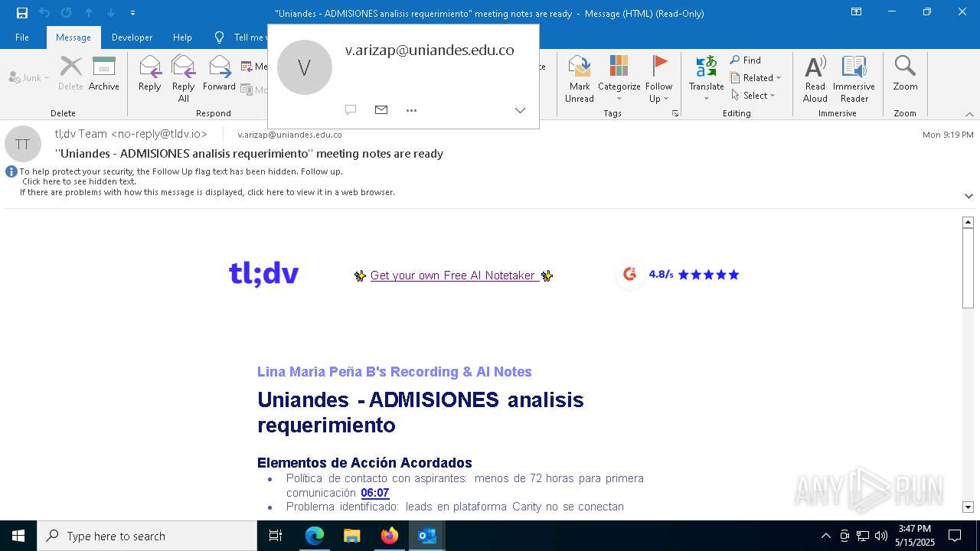
Task: Expand the contact card details
Action: [x=520, y=110]
